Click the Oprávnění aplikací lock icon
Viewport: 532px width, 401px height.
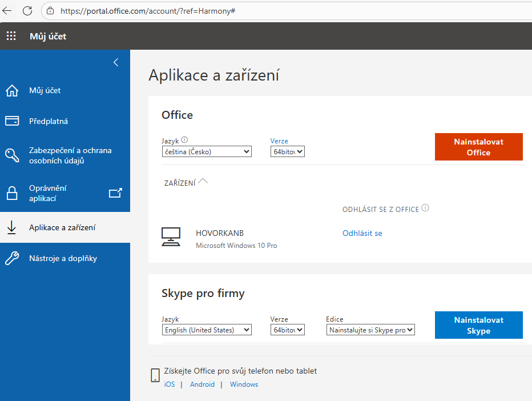11,193
